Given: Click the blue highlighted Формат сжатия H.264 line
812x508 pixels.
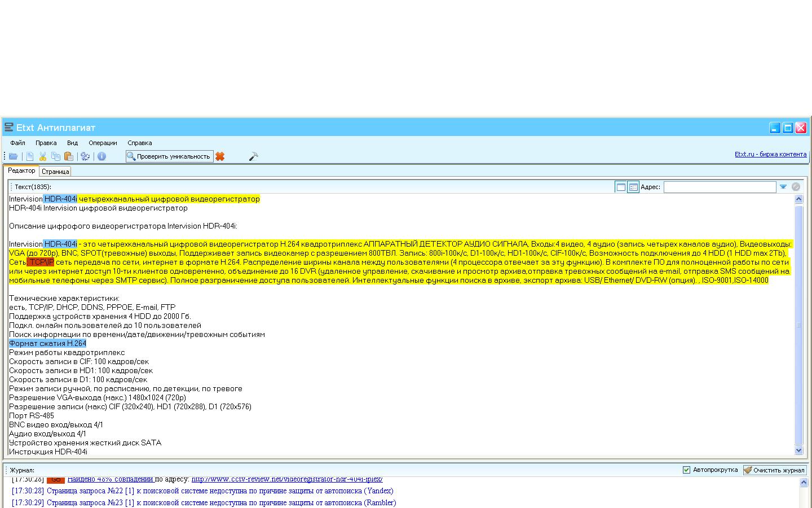Looking at the screenshot, I should coord(47,343).
